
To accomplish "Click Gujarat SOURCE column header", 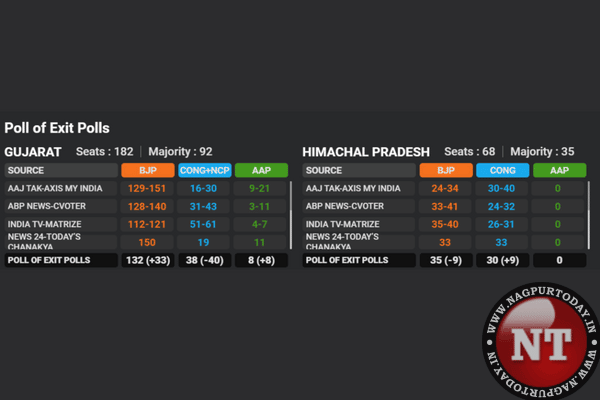I will (x=61, y=170).
